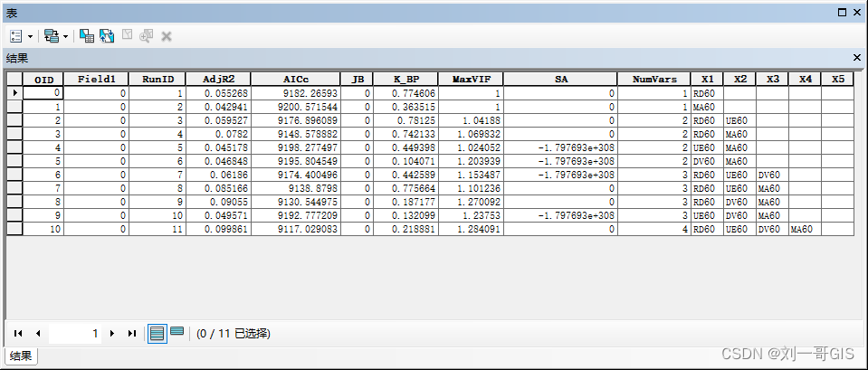Go to the last record

[x=132, y=333]
